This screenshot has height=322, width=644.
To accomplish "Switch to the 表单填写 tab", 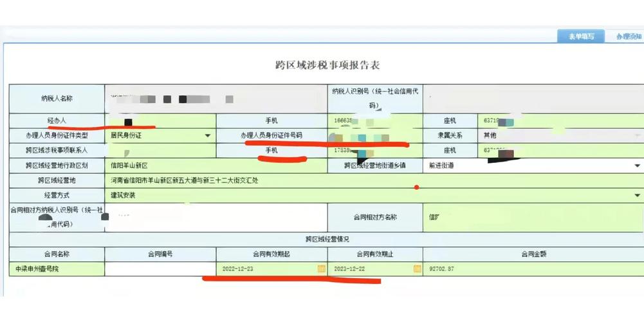I will tap(580, 37).
